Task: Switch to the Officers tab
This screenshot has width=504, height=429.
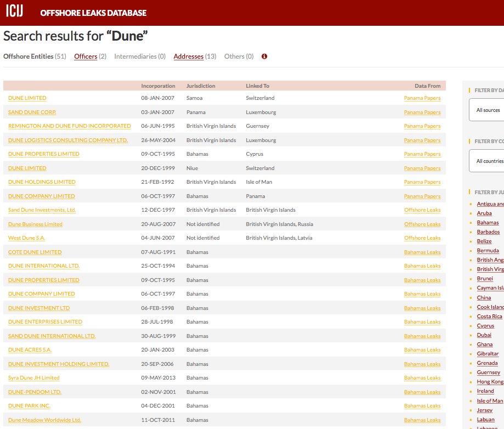Action: pos(86,57)
